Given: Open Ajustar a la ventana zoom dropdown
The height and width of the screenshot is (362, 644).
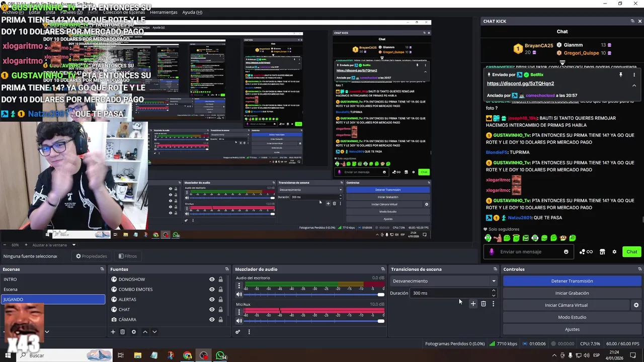Looking at the screenshot, I should (x=54, y=245).
